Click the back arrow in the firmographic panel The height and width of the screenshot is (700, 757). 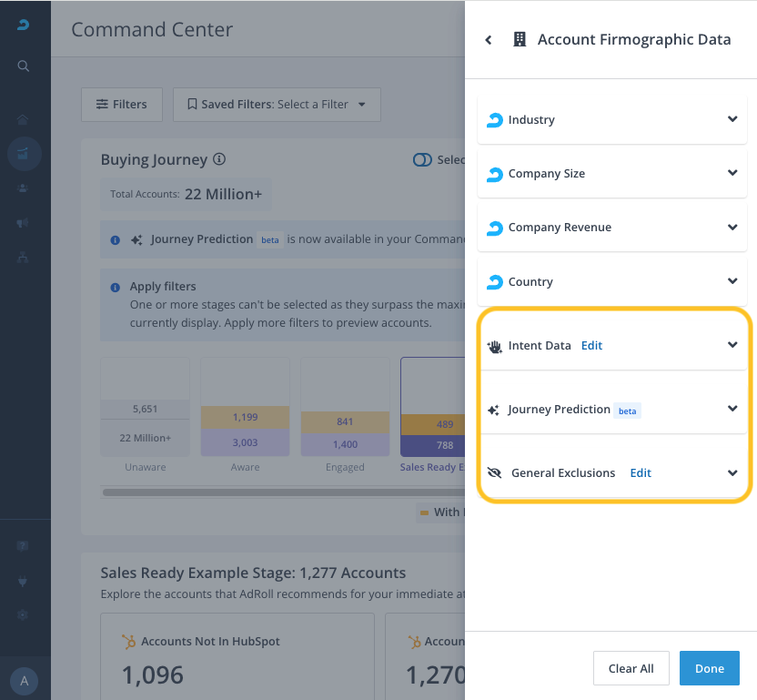click(x=489, y=40)
